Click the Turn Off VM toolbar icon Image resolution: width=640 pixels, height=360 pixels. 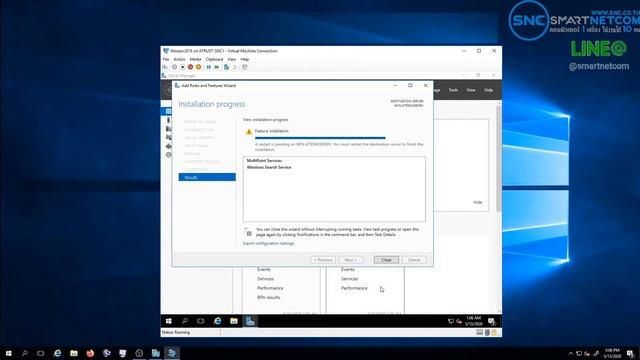tap(182, 67)
